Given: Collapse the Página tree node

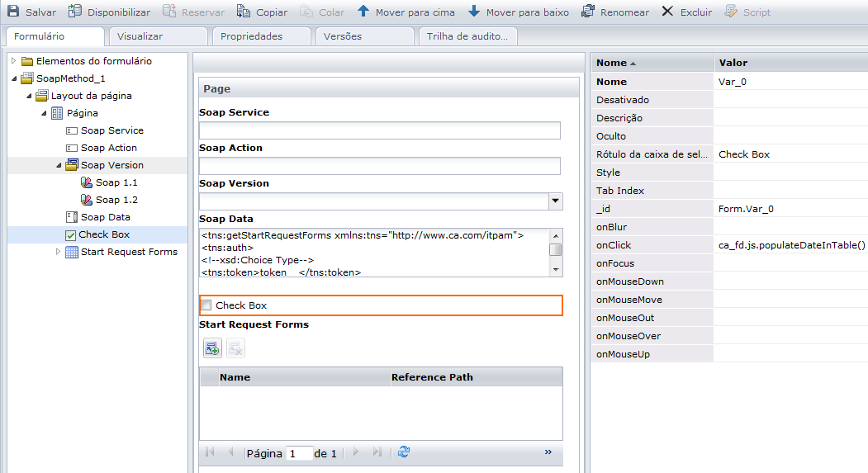Looking at the screenshot, I should (44, 113).
